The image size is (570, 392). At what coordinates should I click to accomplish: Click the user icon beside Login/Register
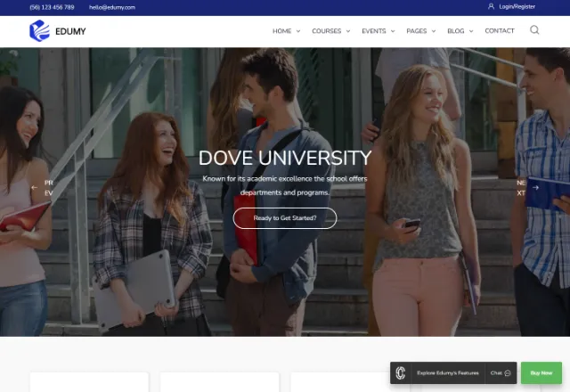pyautogui.click(x=491, y=6)
